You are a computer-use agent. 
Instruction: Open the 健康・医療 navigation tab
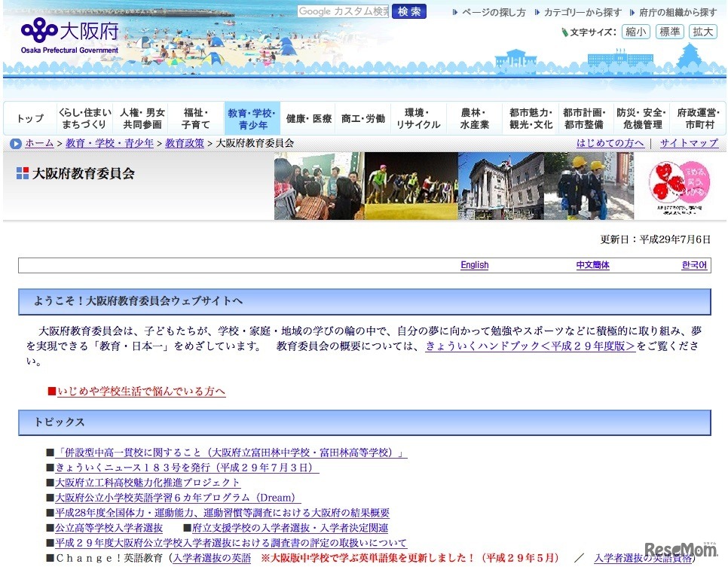[x=308, y=119]
